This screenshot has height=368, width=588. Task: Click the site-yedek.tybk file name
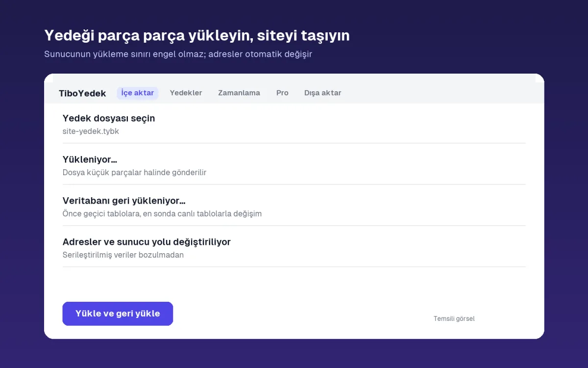91,131
